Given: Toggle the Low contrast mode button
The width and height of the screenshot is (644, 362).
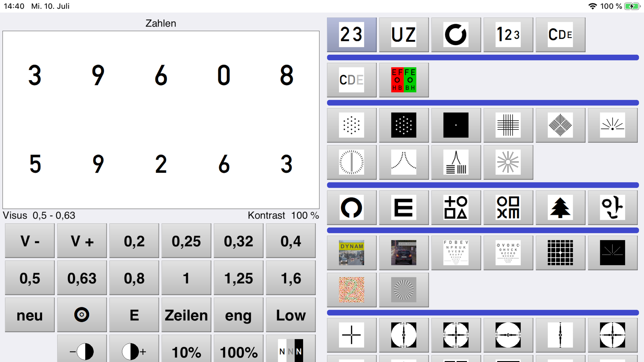Looking at the screenshot, I should (291, 315).
